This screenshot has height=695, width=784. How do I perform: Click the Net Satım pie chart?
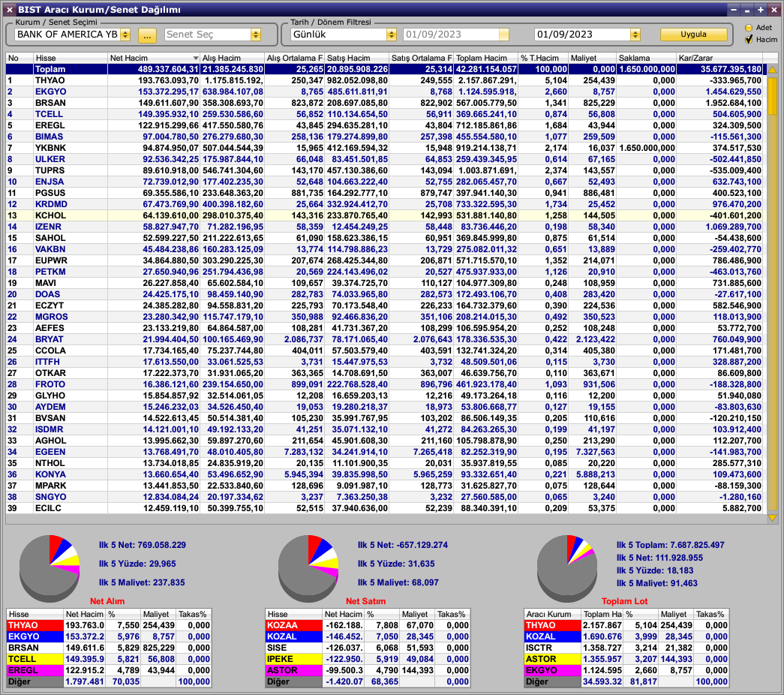[x=308, y=568]
